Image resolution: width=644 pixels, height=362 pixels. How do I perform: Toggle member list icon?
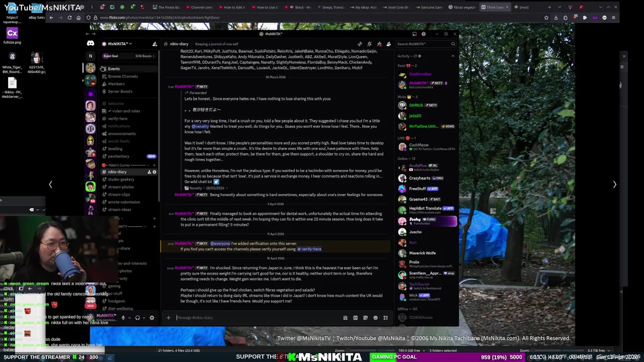point(388,44)
